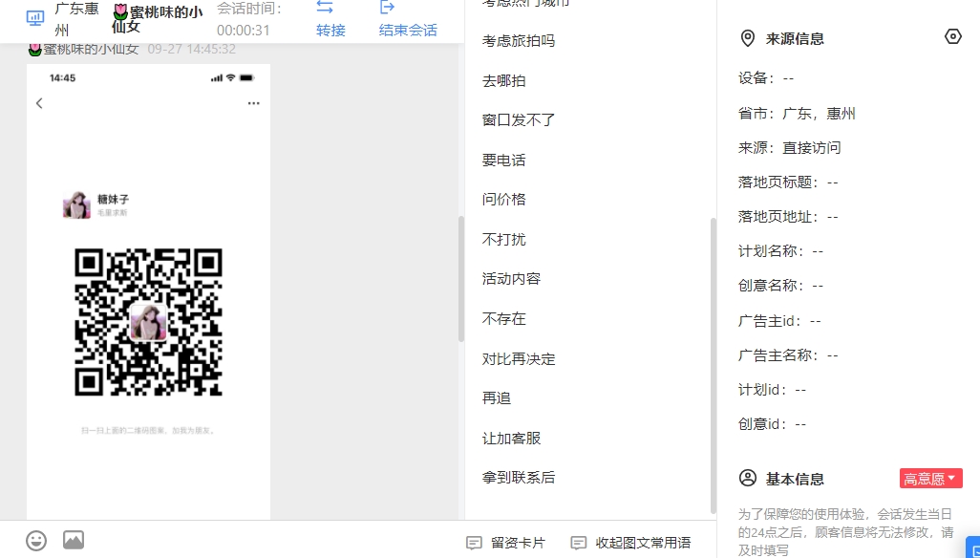
Task: Click the 广告主id row
Action: [x=779, y=321]
